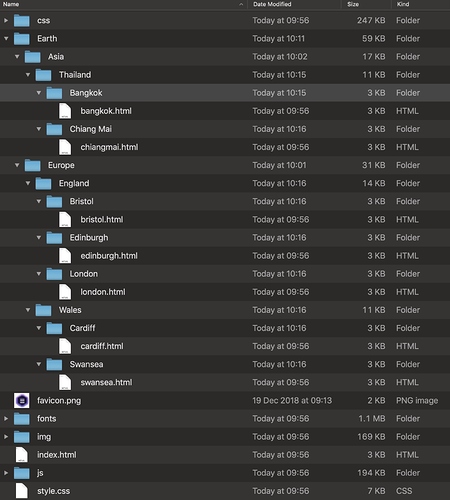The width and height of the screenshot is (450, 500).
Task: Click the bangkok.html file icon
Action: click(x=65, y=111)
